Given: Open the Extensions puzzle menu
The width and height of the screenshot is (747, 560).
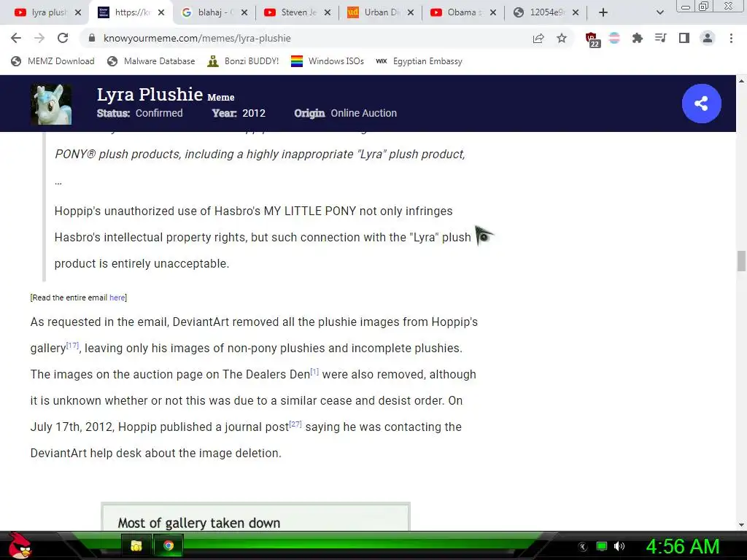Looking at the screenshot, I should click(637, 38).
